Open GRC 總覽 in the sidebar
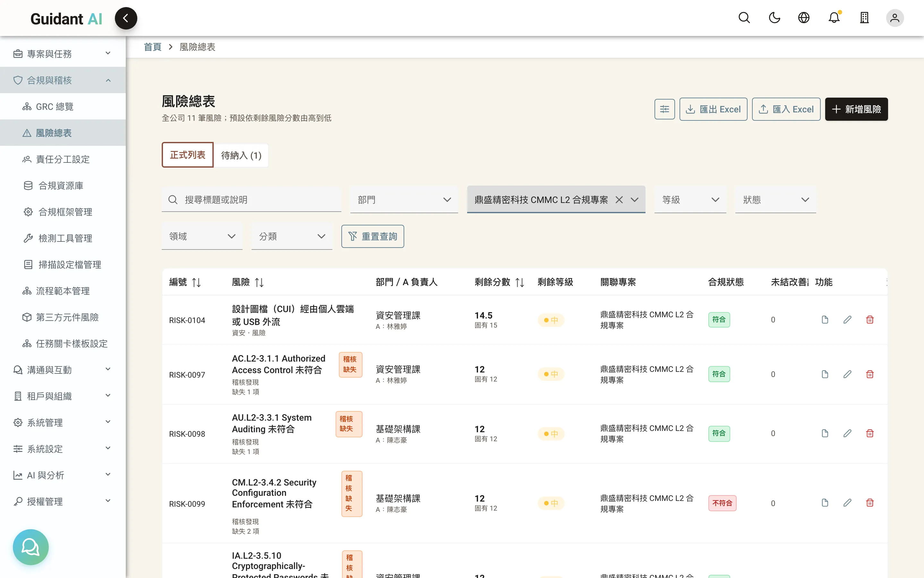Screen dimensions: 924x578 [63, 106]
